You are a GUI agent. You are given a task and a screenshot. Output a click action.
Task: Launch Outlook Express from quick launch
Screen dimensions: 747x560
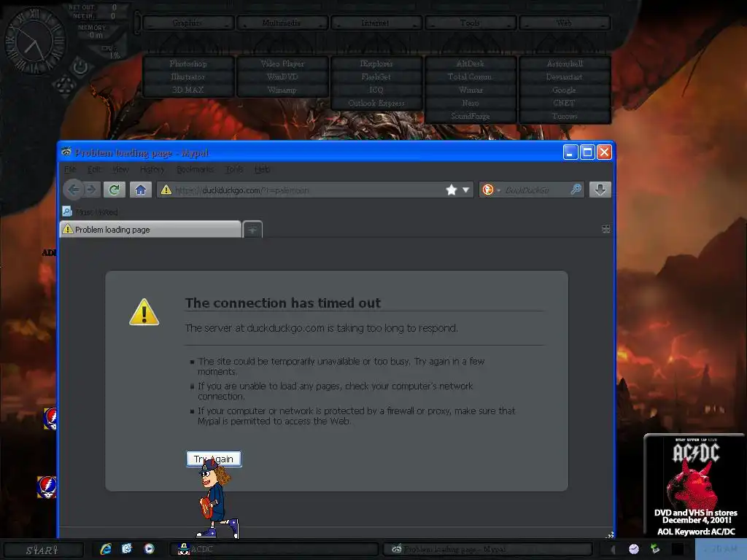(x=127, y=549)
